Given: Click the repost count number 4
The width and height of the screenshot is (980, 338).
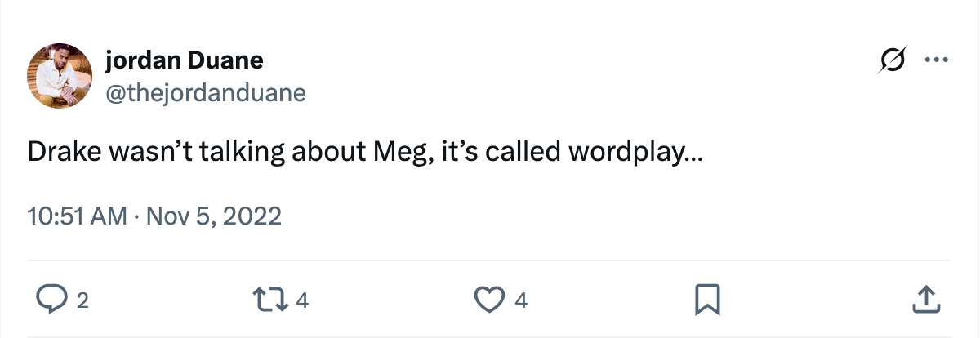Looking at the screenshot, I should coord(302,300).
